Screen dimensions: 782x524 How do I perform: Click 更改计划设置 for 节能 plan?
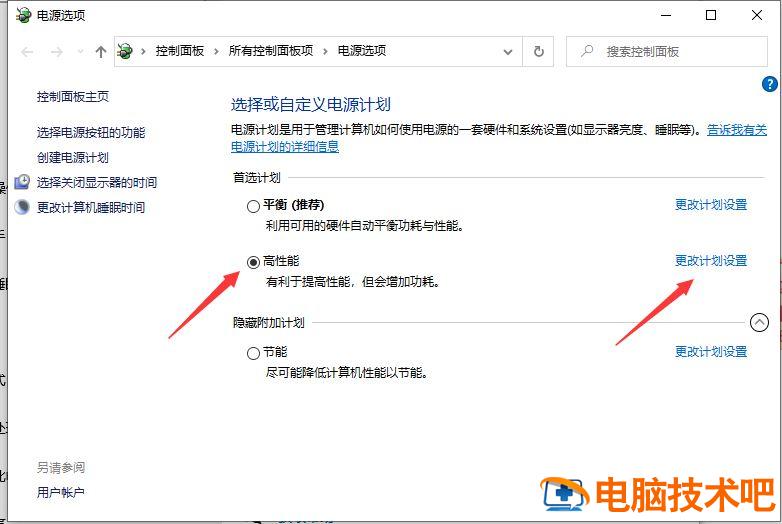711,352
